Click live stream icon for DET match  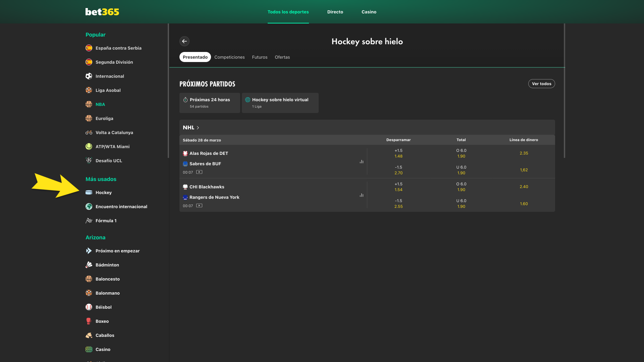(x=199, y=172)
